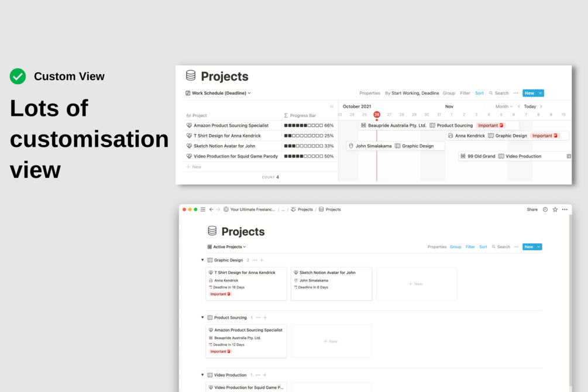Open page options ellipsis in header
The width and height of the screenshot is (588, 392).
pos(565,209)
